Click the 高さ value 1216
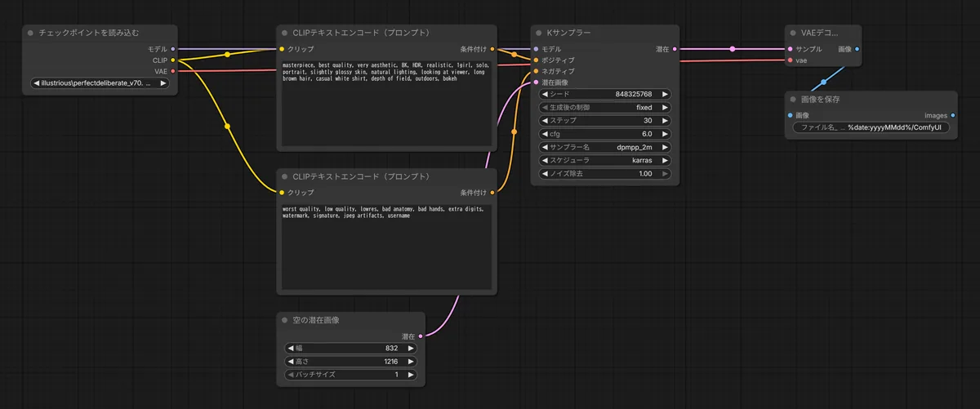980x409 pixels. 390,361
